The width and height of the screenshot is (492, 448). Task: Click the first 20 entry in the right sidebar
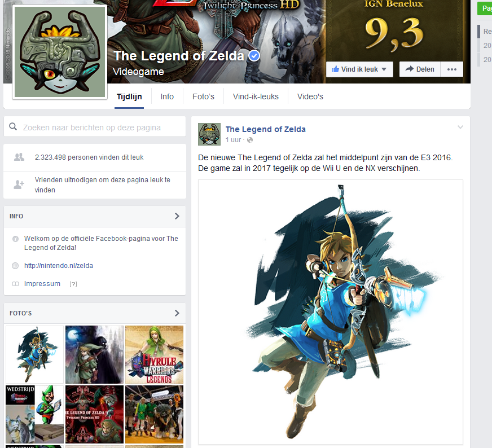487,46
